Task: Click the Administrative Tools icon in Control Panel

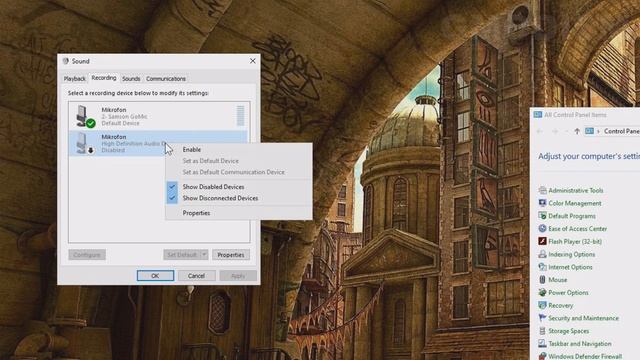Action: point(542,190)
